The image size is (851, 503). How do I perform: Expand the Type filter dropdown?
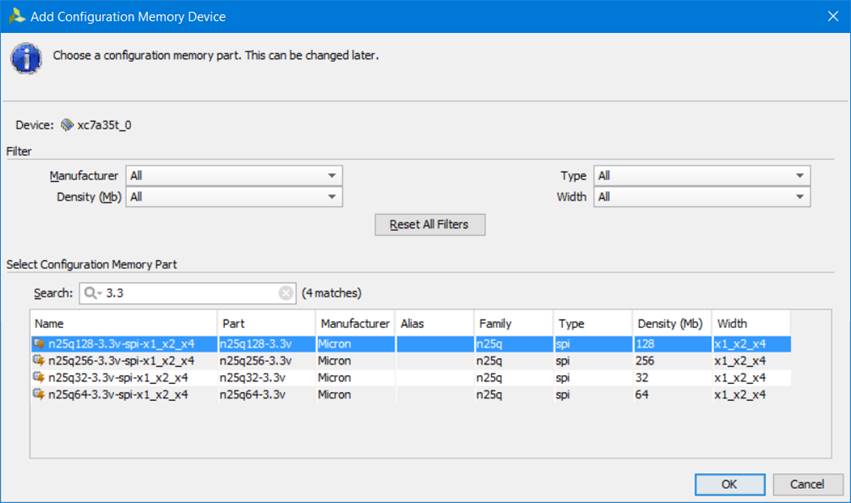tap(701, 176)
